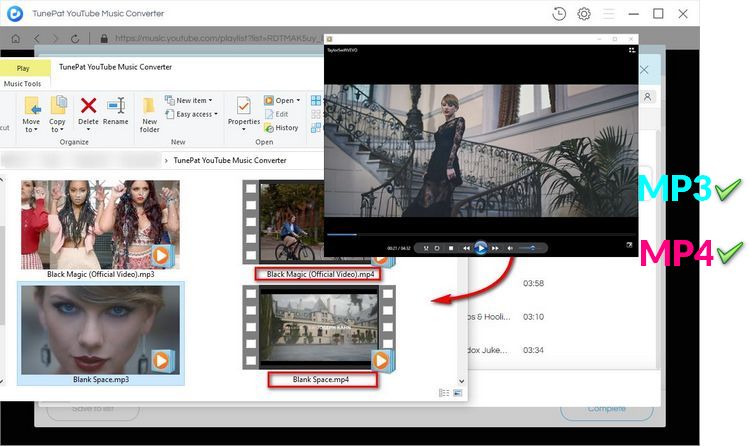The image size is (750, 446).
Task: Switch to Play ribbon tab
Action: click(x=23, y=68)
